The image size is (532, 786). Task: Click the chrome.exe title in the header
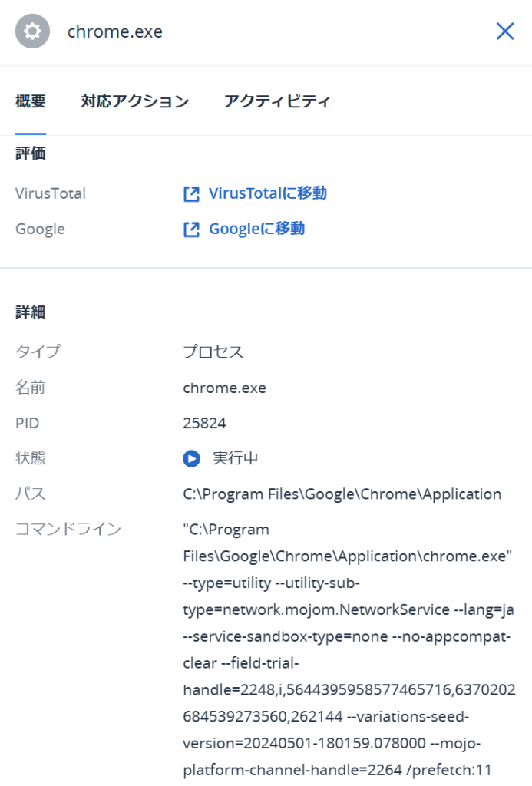pyautogui.click(x=115, y=31)
